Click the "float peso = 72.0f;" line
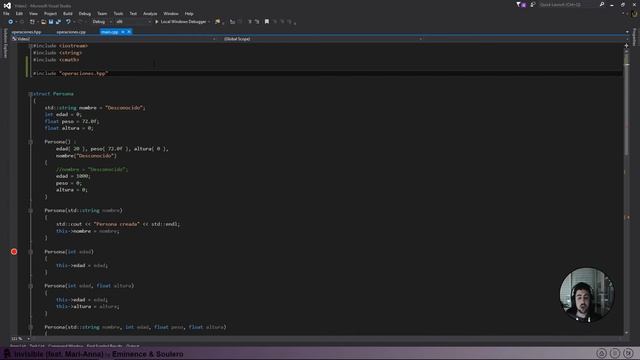Screen dimensions: 640x360 72,121
